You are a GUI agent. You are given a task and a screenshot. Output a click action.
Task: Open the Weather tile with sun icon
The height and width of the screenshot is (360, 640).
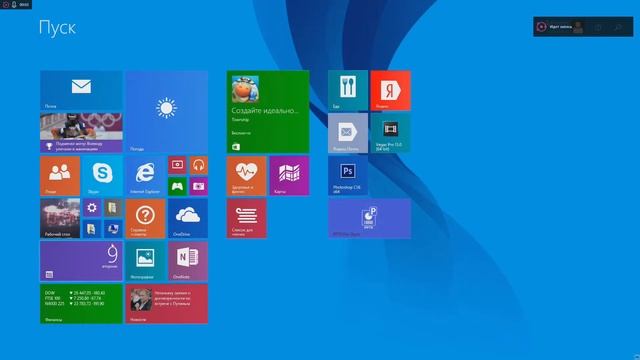167,112
